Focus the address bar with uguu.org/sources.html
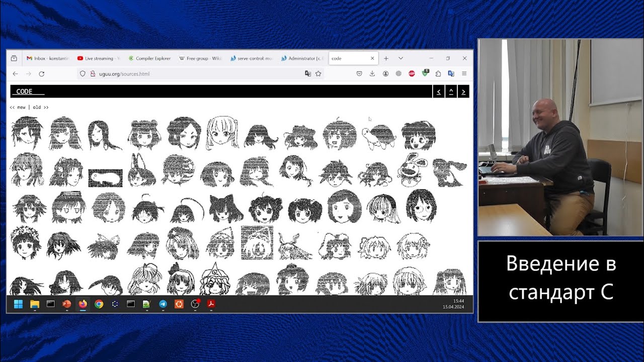The image size is (644, 362). coord(201,73)
